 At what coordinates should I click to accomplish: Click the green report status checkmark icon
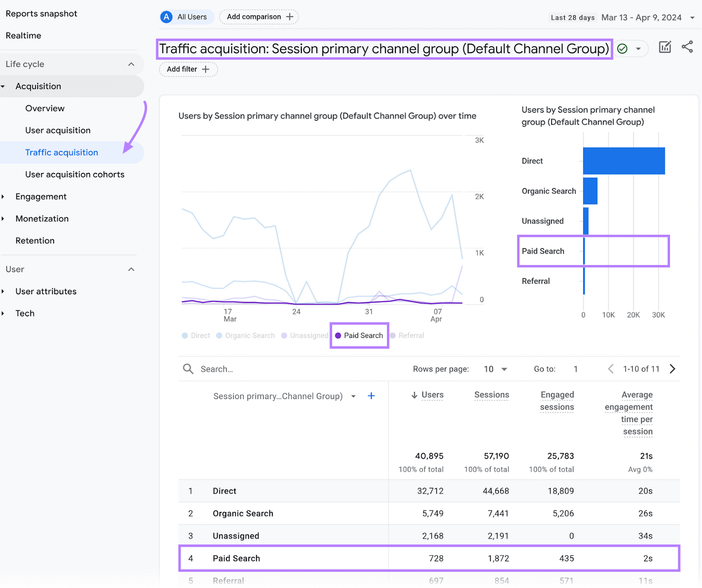pyautogui.click(x=622, y=49)
